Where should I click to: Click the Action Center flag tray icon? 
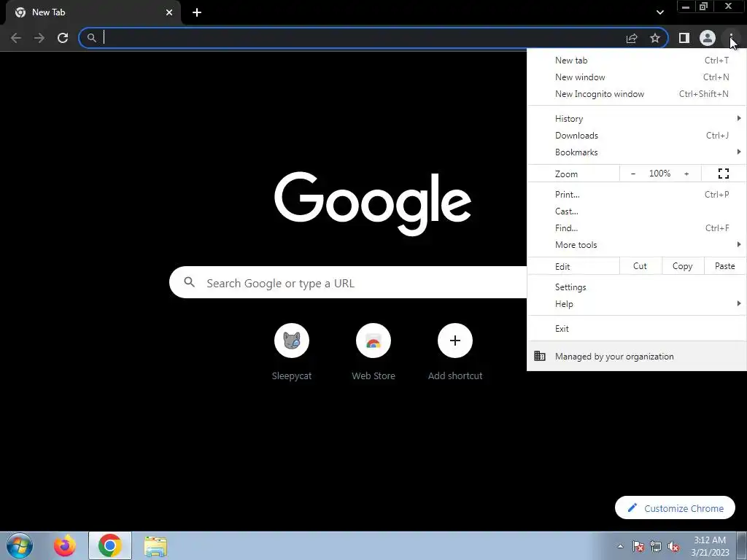click(x=638, y=546)
